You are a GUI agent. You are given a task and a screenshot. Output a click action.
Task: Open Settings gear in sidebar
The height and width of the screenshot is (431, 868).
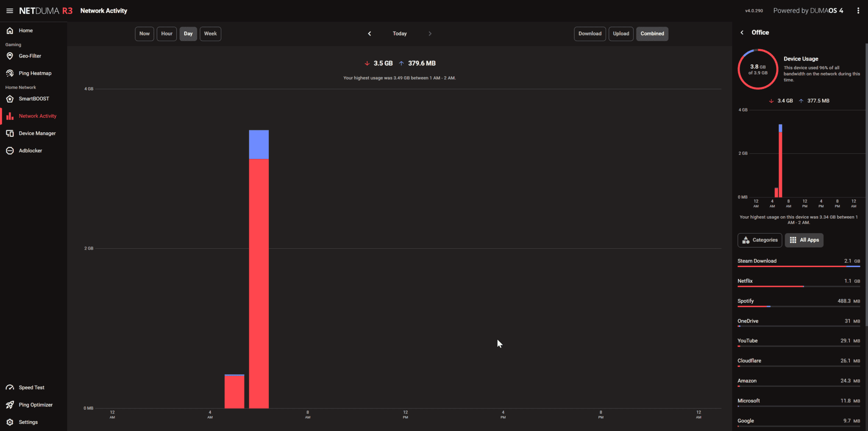pyautogui.click(x=10, y=423)
